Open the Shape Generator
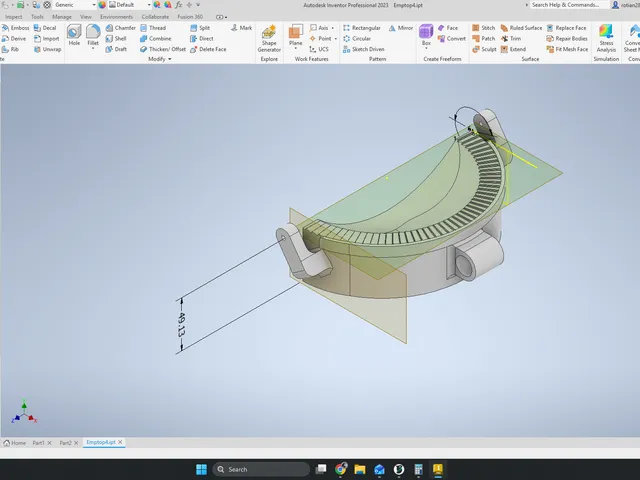 coord(269,38)
